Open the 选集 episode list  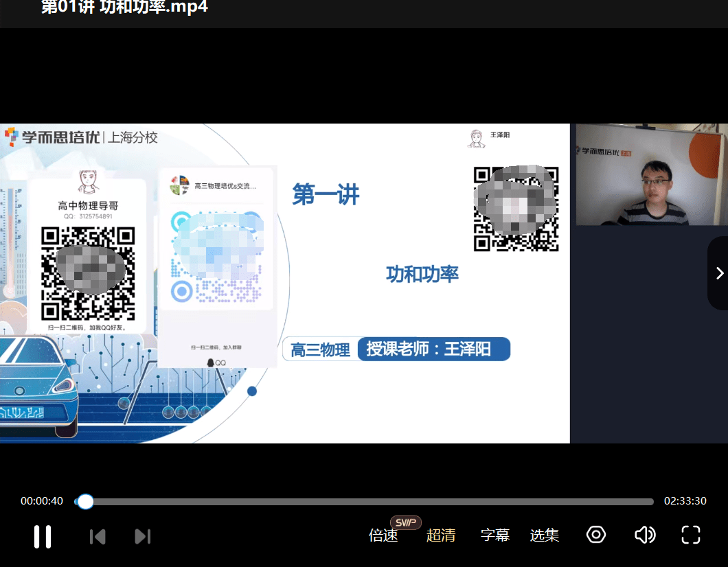(x=544, y=535)
